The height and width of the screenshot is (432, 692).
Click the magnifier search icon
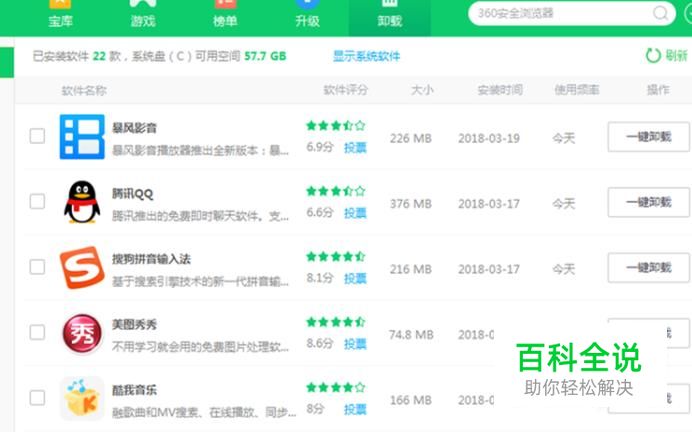[661, 13]
